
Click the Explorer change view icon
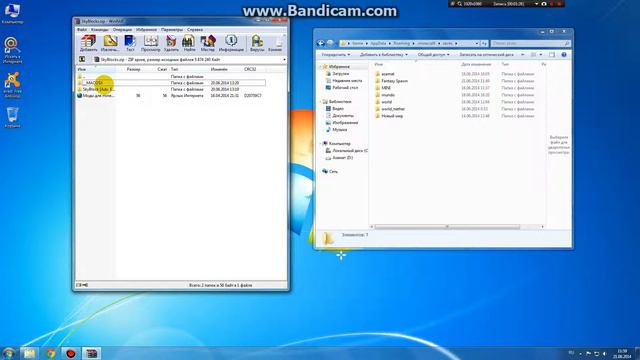coord(533,55)
